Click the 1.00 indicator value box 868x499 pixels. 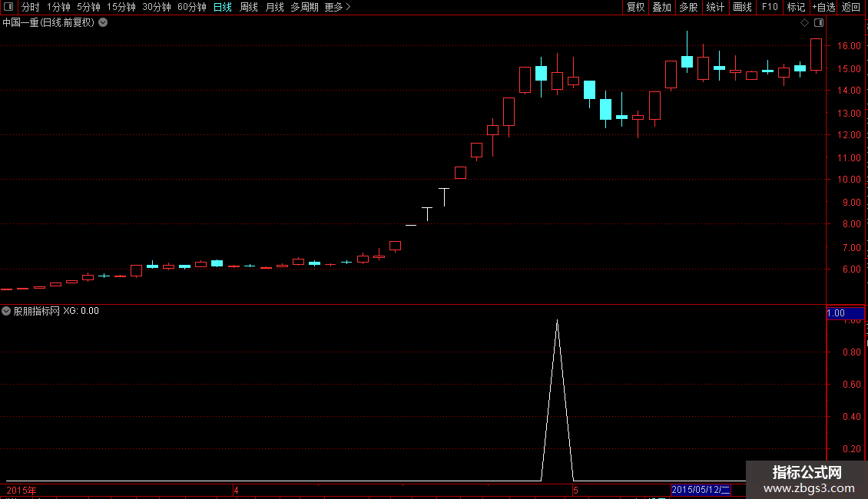[x=845, y=313]
